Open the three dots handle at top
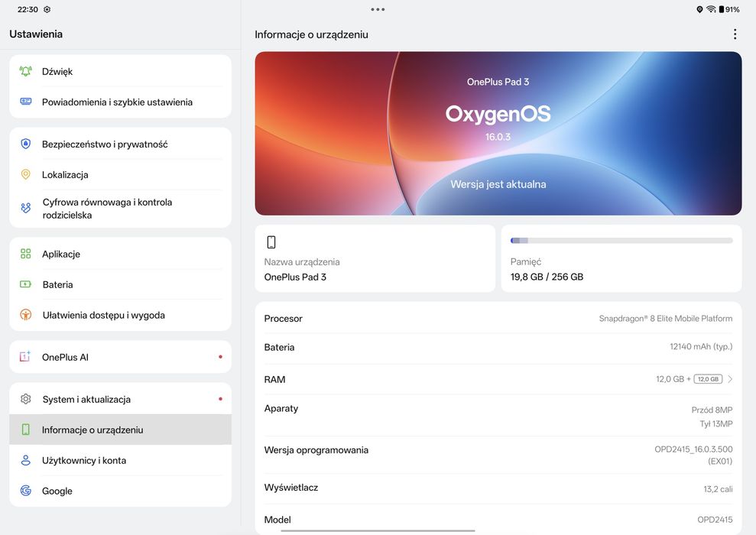The width and height of the screenshot is (756, 535). (x=378, y=9)
